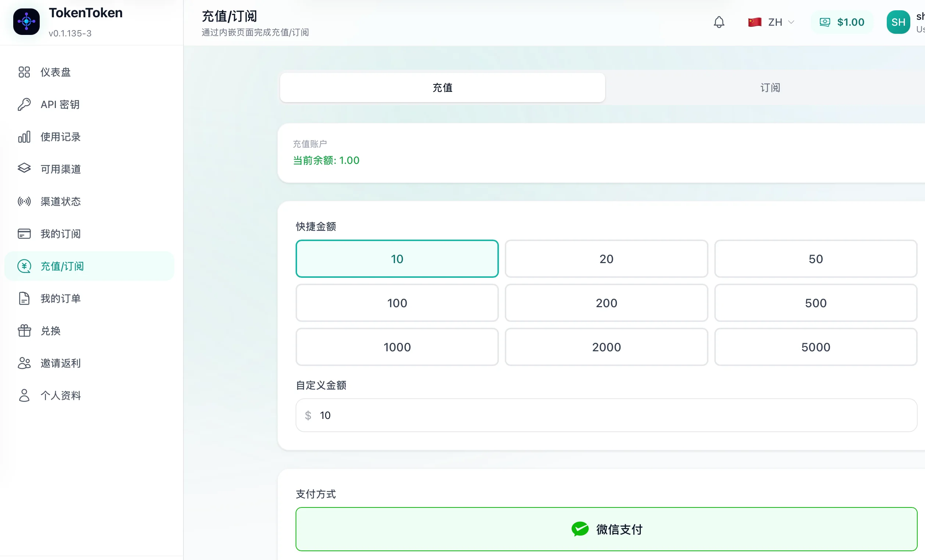Viewport: 925px width, 560px height.
Task: Click the TokenToken logo icon
Action: (26, 22)
